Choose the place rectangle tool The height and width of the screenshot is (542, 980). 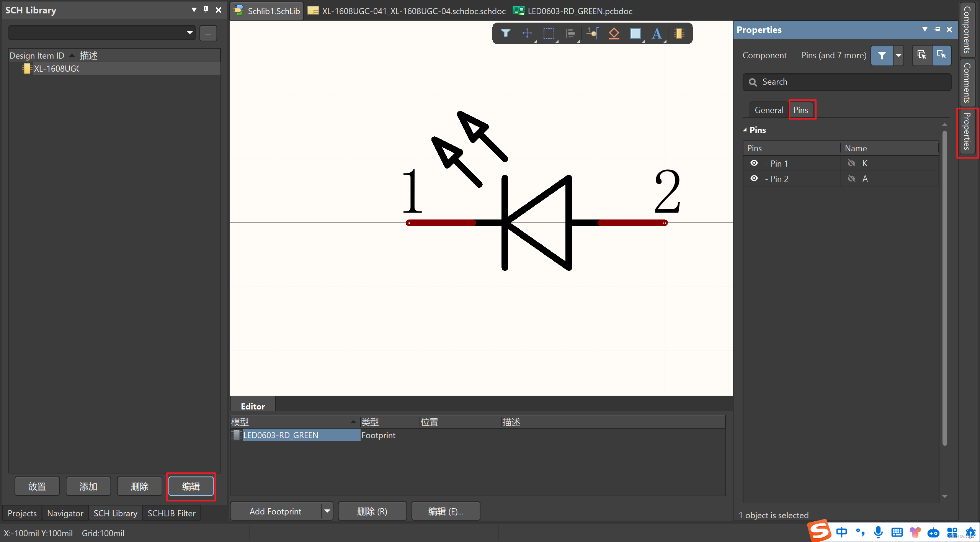point(635,34)
